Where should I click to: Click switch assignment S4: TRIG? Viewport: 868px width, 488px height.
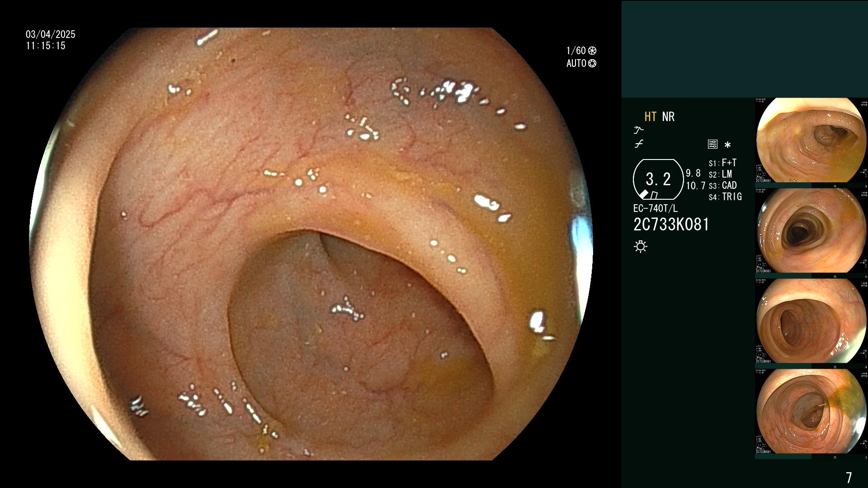click(725, 197)
